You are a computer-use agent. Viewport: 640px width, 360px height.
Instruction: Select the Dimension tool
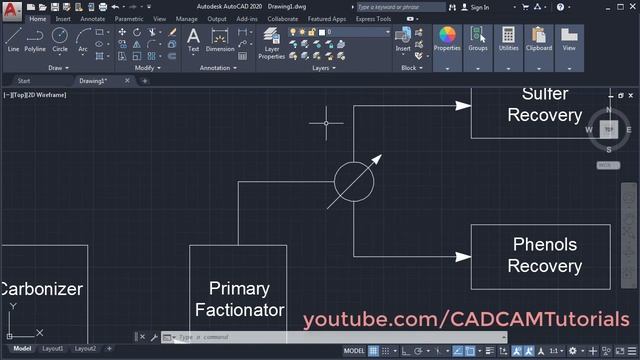pos(220,40)
